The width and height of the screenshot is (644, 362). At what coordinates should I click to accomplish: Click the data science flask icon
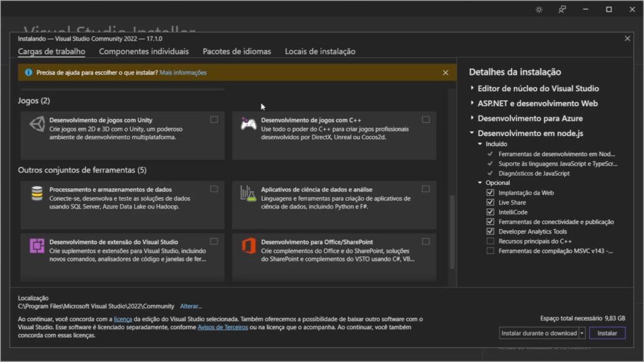tap(248, 193)
